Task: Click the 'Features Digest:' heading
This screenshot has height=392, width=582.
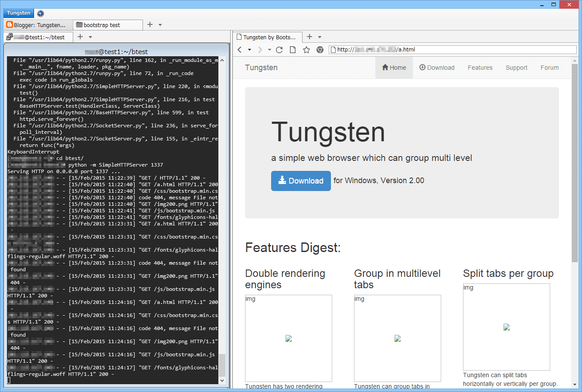Action: 293,248
